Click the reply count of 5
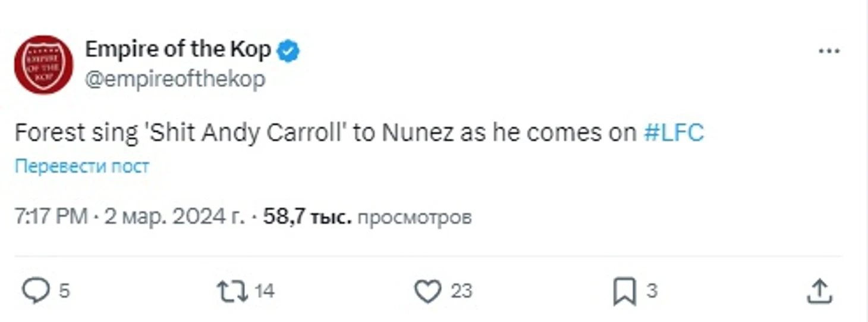 tap(65, 291)
